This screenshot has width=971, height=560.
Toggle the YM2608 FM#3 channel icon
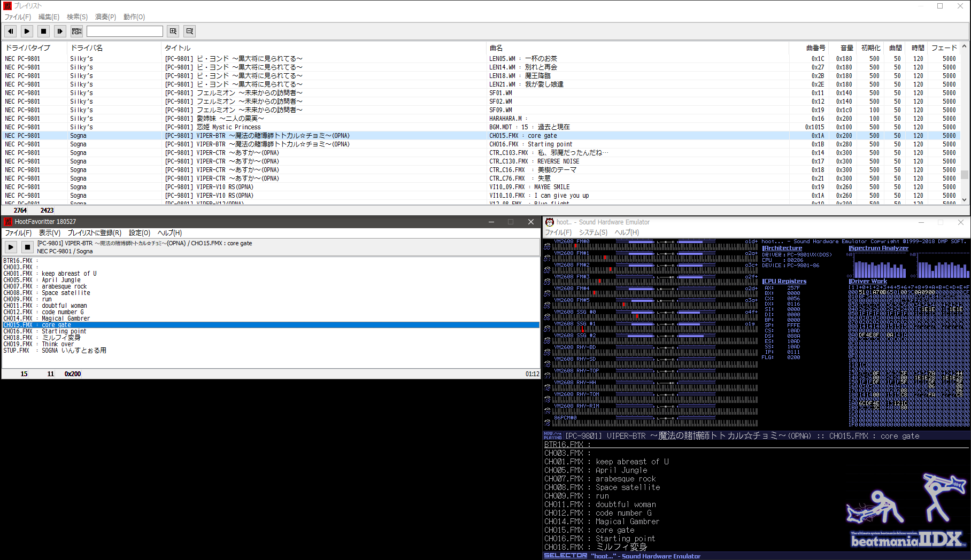(x=547, y=282)
